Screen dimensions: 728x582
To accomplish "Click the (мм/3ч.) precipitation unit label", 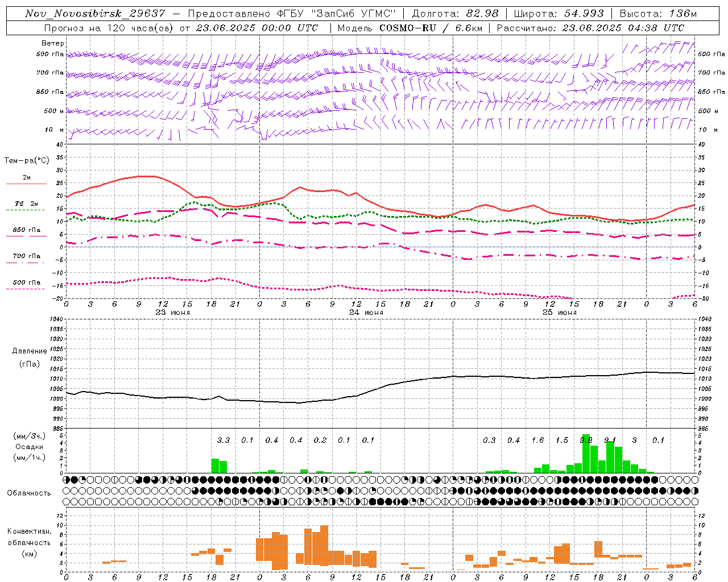I will pyautogui.click(x=30, y=436).
